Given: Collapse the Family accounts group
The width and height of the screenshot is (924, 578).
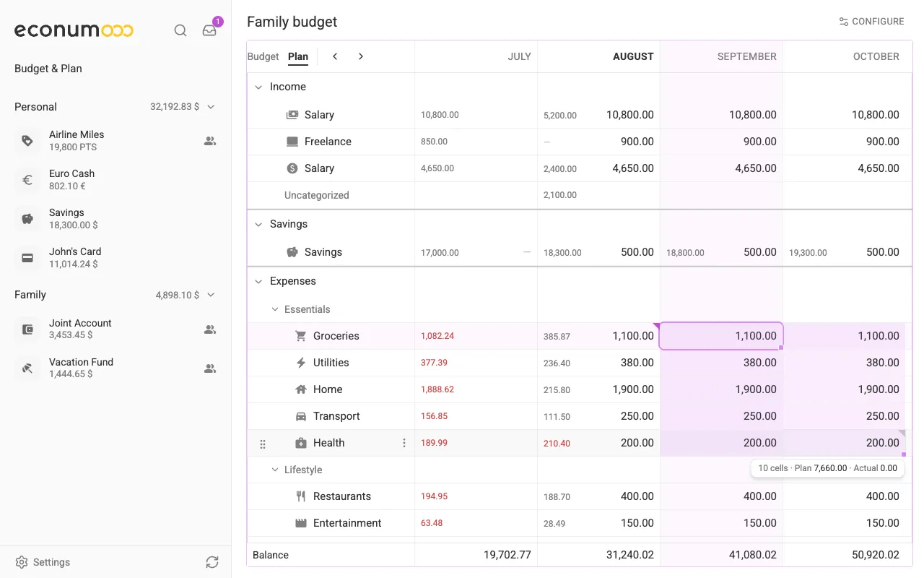Looking at the screenshot, I should 211,295.
